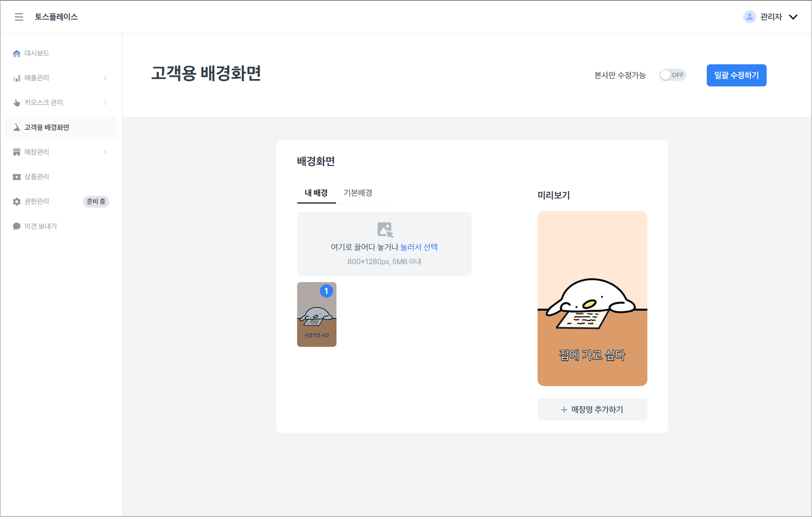
Task: Switch to the 기본배경 tab
Action: point(358,193)
